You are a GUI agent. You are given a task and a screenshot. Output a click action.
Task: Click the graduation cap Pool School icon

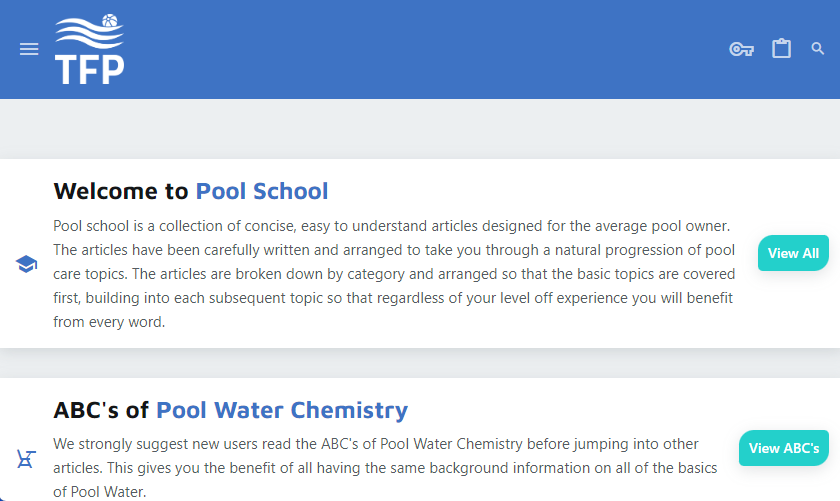tap(26, 264)
